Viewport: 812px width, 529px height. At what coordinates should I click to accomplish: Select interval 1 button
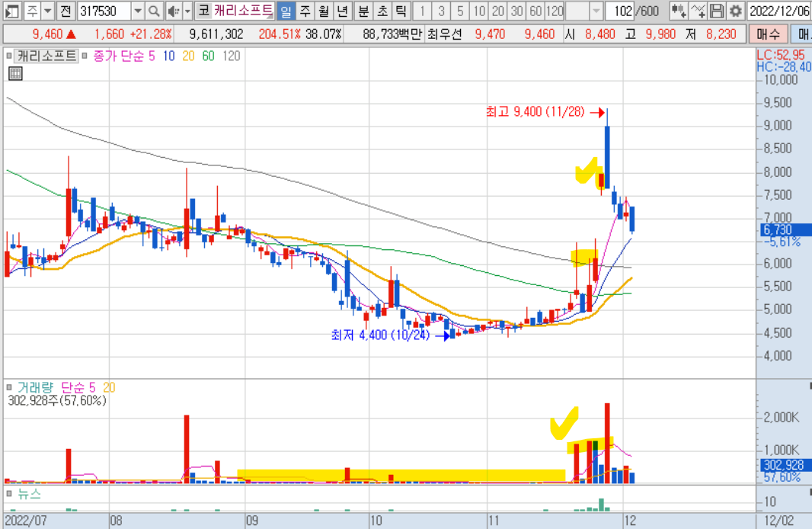[422, 11]
